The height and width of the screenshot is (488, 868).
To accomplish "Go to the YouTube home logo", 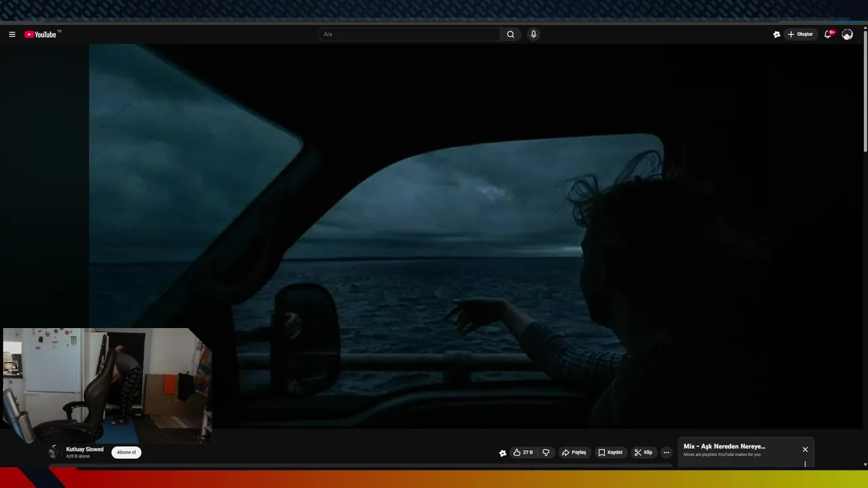I will (42, 35).
